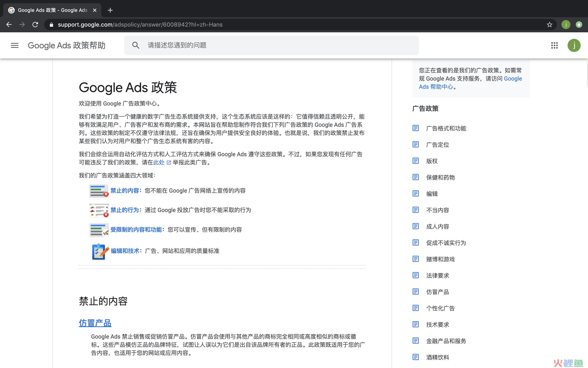
Task: Open 版权 in sidebar
Action: [x=432, y=161]
